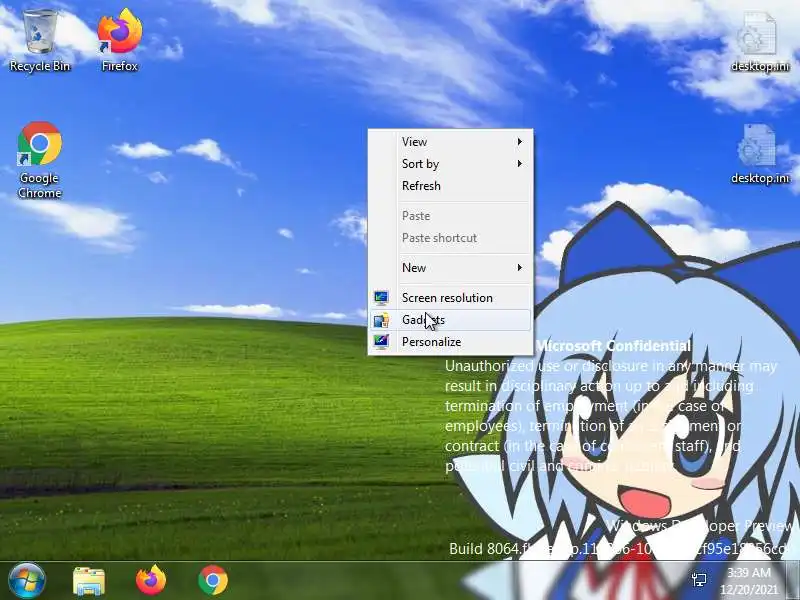Screen dimensions: 800x600
Task: Expand the Sort by submenu arrow
Action: (x=519, y=163)
